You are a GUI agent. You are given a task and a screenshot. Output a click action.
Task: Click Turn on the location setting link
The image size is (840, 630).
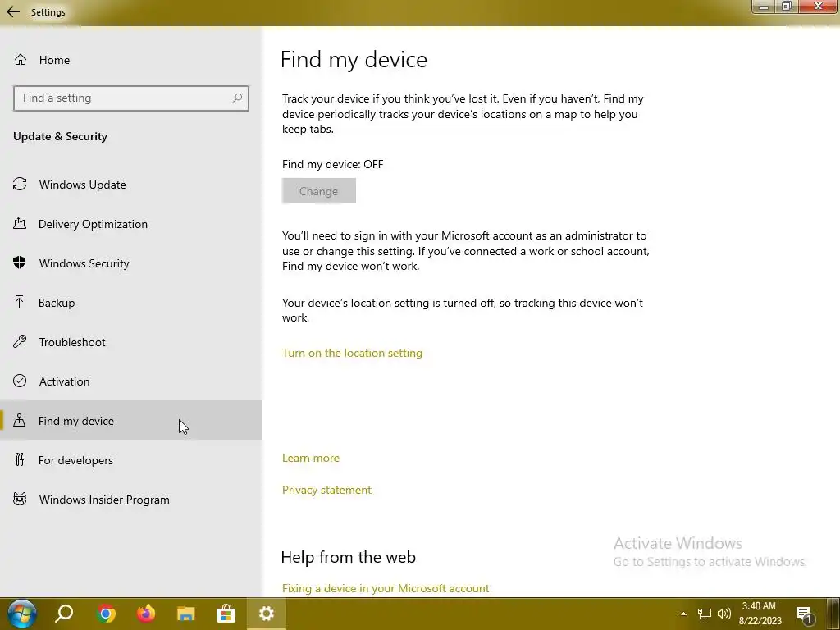pos(352,353)
